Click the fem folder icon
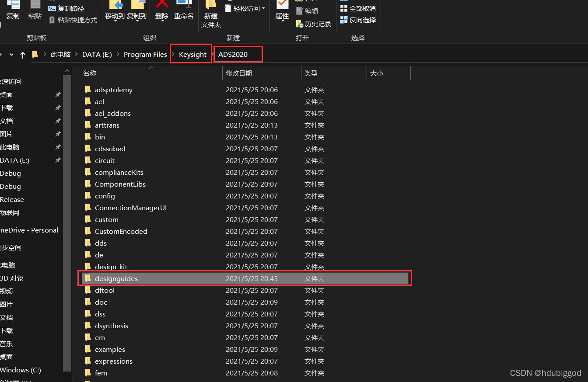This screenshot has width=588, height=382. [x=87, y=373]
